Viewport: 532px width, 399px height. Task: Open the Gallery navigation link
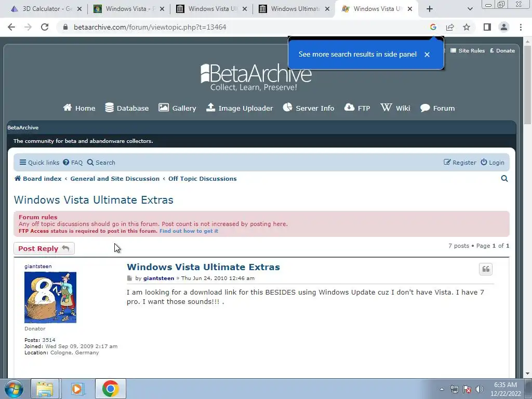pyautogui.click(x=177, y=108)
